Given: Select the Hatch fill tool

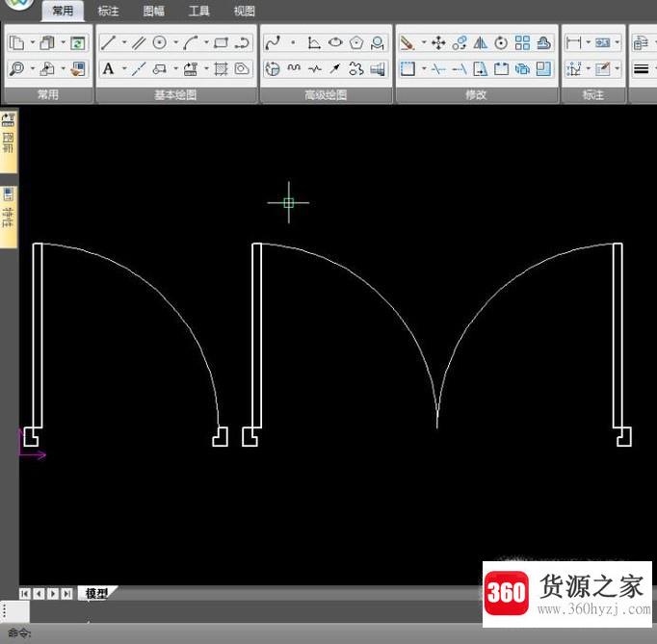Looking at the screenshot, I should pyautogui.click(x=222, y=68).
